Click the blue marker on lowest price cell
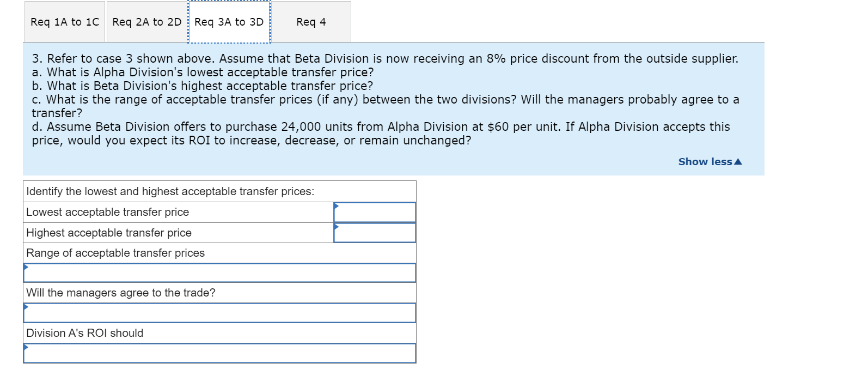Image resolution: width=868 pixels, height=369 pixels. point(336,206)
